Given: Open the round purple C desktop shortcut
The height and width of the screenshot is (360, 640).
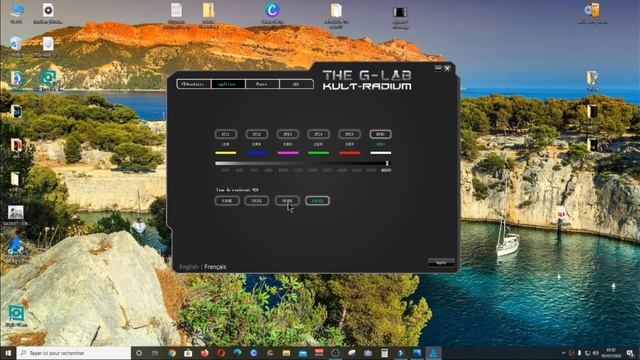Looking at the screenshot, I should [272, 13].
